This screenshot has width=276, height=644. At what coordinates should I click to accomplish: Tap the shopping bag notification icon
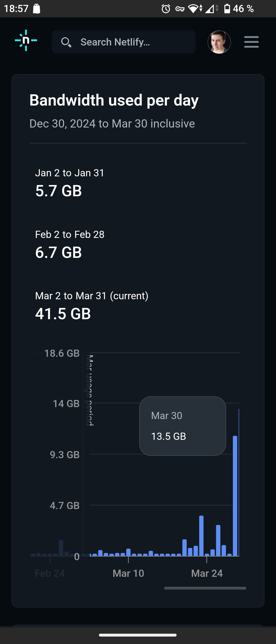tap(37, 9)
